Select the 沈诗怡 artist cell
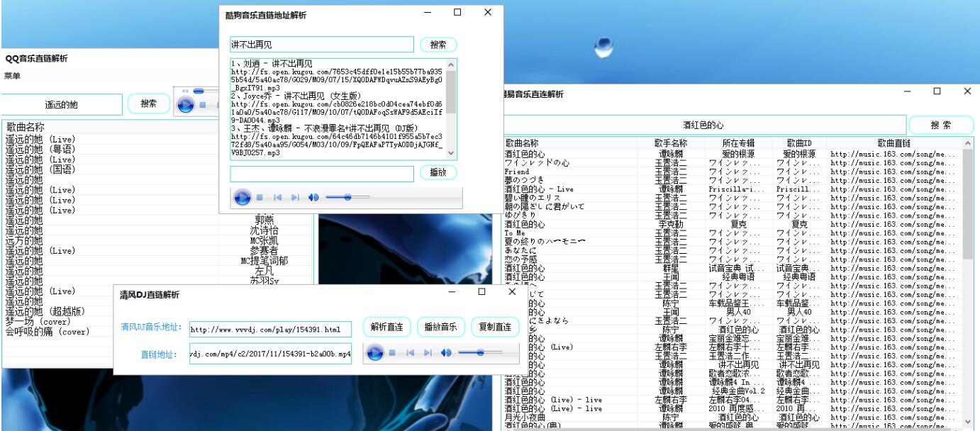 pos(264,230)
